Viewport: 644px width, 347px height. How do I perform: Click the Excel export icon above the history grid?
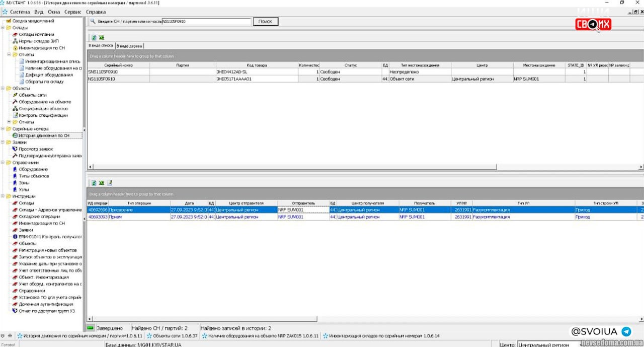(101, 183)
